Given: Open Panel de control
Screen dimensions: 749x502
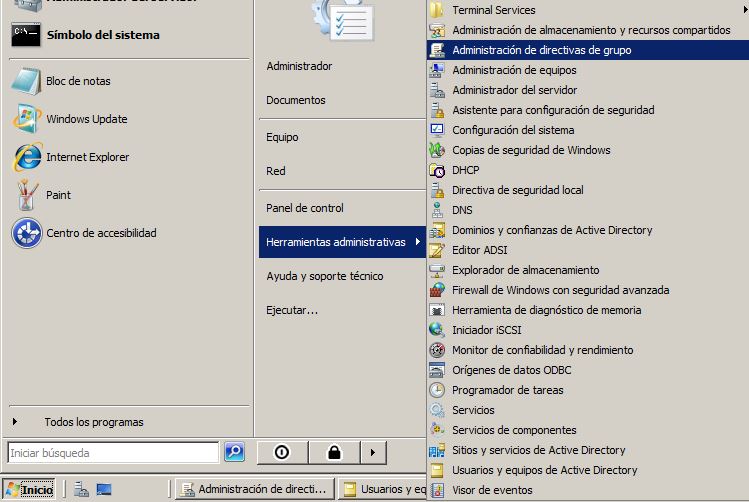Looking at the screenshot, I should (305, 208).
